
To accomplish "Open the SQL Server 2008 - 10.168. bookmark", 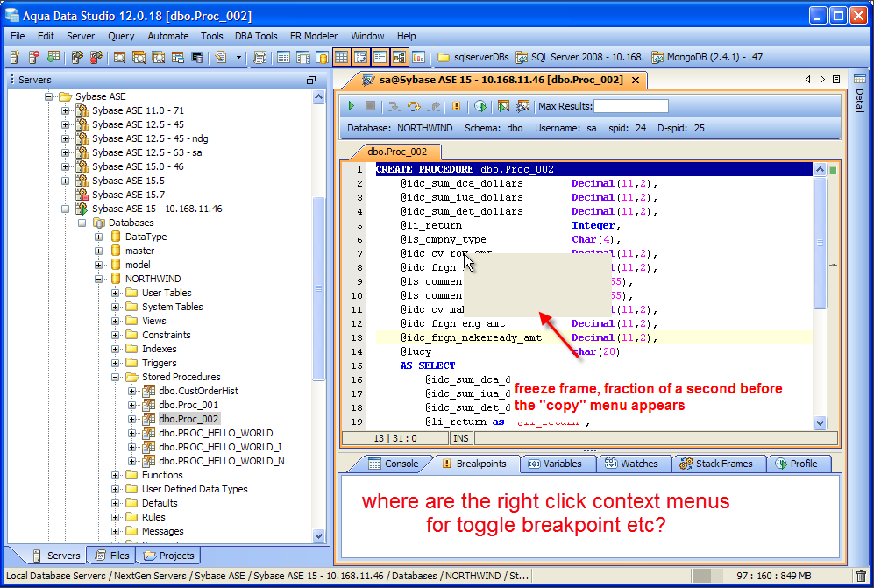I will pyautogui.click(x=580, y=57).
